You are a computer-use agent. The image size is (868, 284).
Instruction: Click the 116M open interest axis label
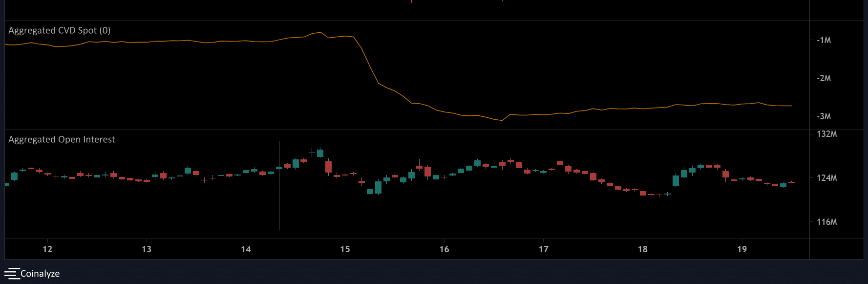(826, 222)
